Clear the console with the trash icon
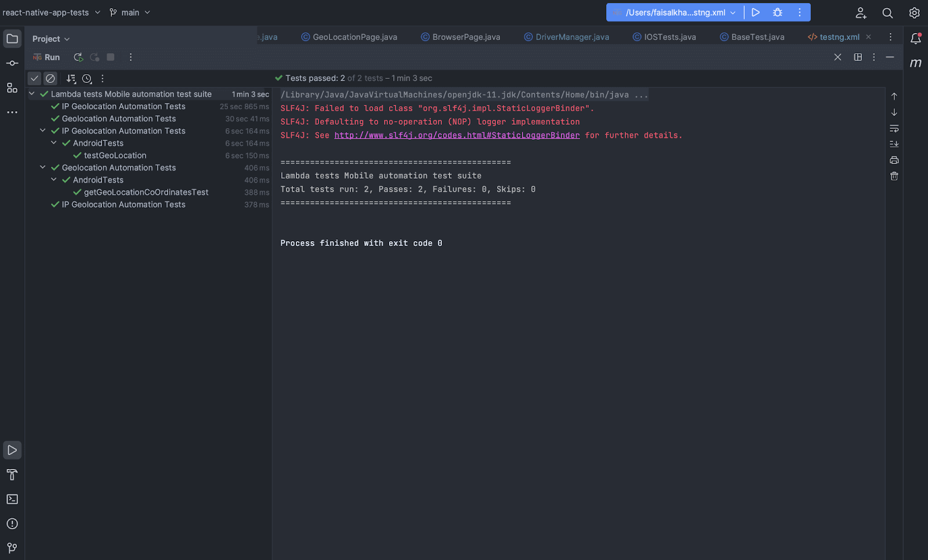Screen dimensions: 928x560 894,176
